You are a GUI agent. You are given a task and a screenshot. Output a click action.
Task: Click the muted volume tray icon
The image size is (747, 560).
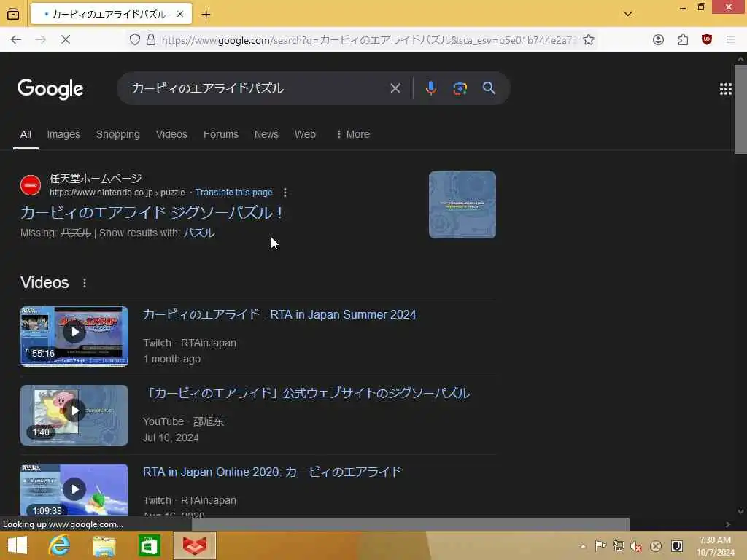[x=636, y=546]
